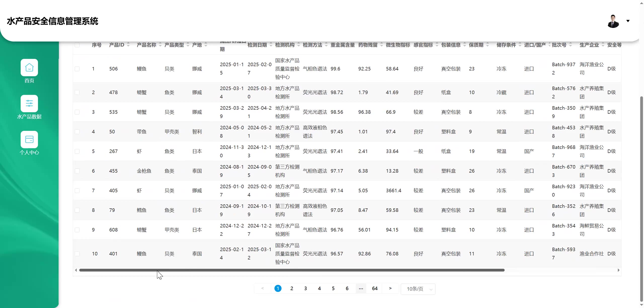
Task: Expand the user menu dropdown arrow
Action: pos(628,21)
